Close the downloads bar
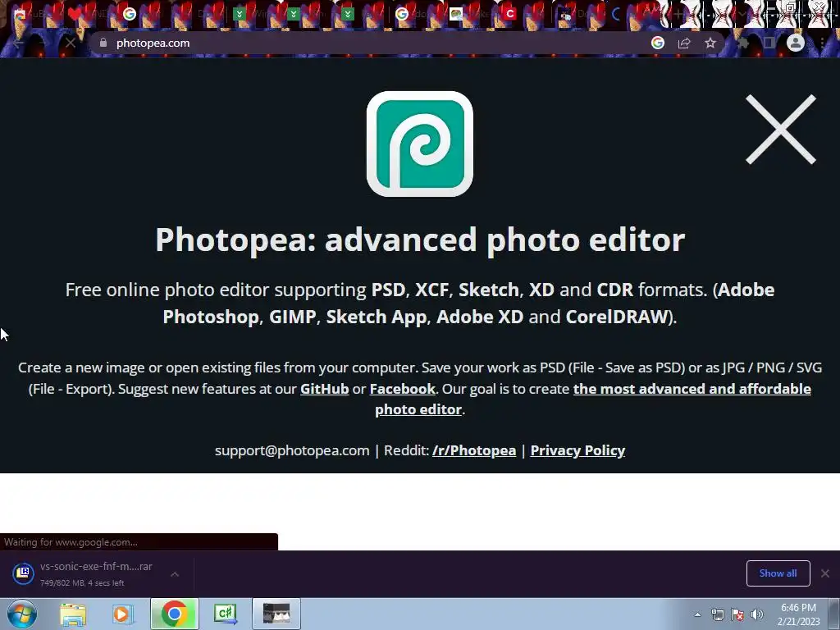840x630 pixels. tap(825, 573)
